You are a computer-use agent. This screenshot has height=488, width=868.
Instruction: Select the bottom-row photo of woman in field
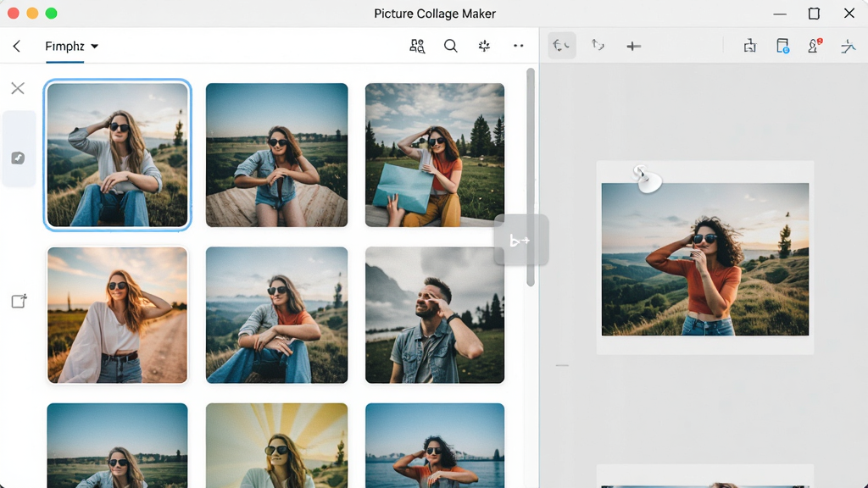click(x=117, y=446)
